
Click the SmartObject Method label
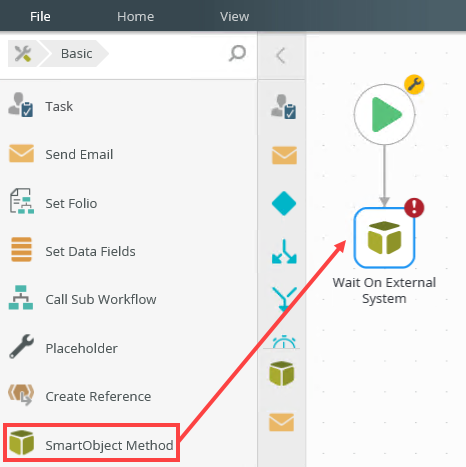pos(109,445)
